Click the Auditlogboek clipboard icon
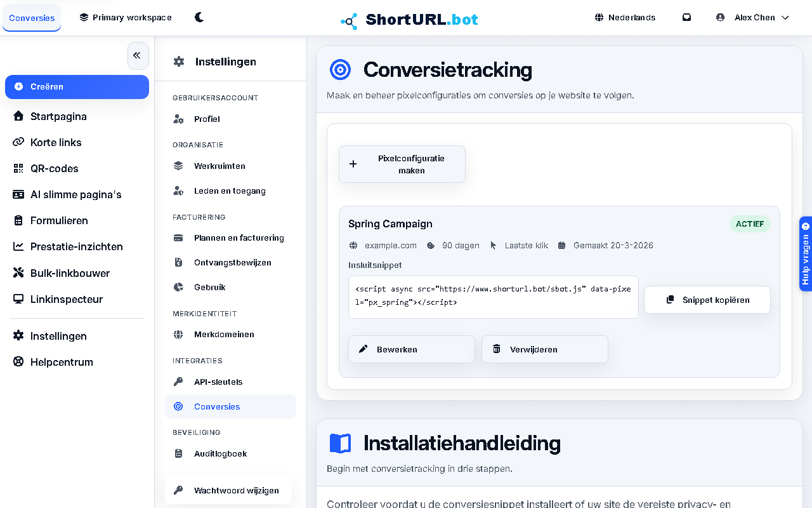 tap(179, 453)
